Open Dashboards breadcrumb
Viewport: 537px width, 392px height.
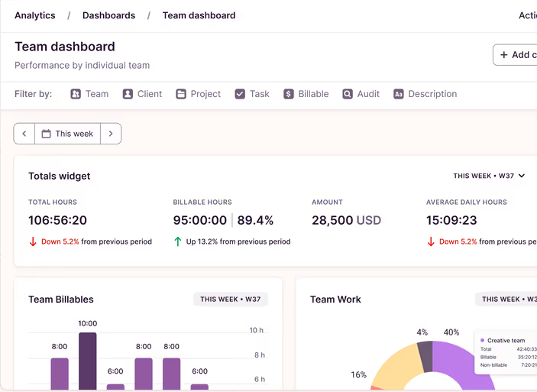[x=109, y=15]
